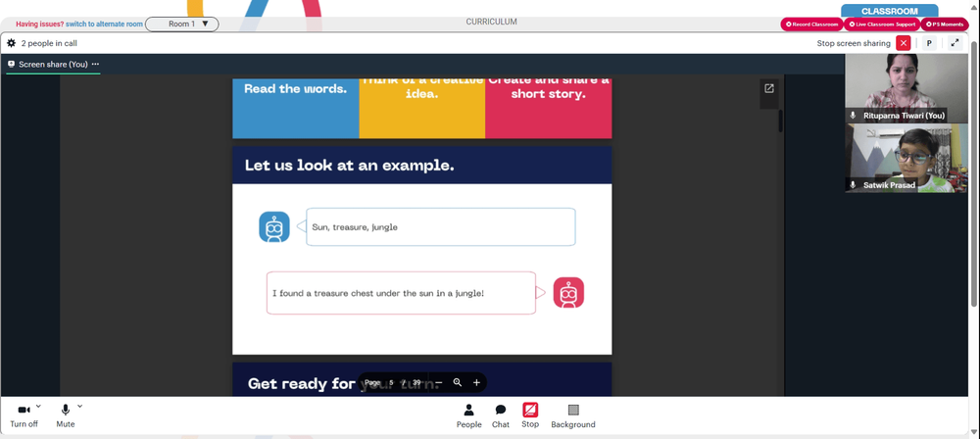
Task: Open Background effects
Action: [573, 415]
